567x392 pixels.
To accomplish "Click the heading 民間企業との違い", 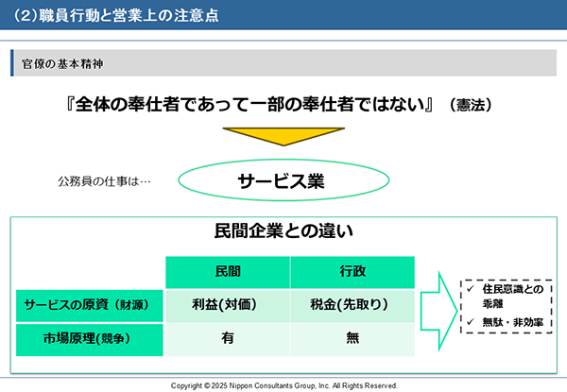I will pyautogui.click(x=283, y=230).
